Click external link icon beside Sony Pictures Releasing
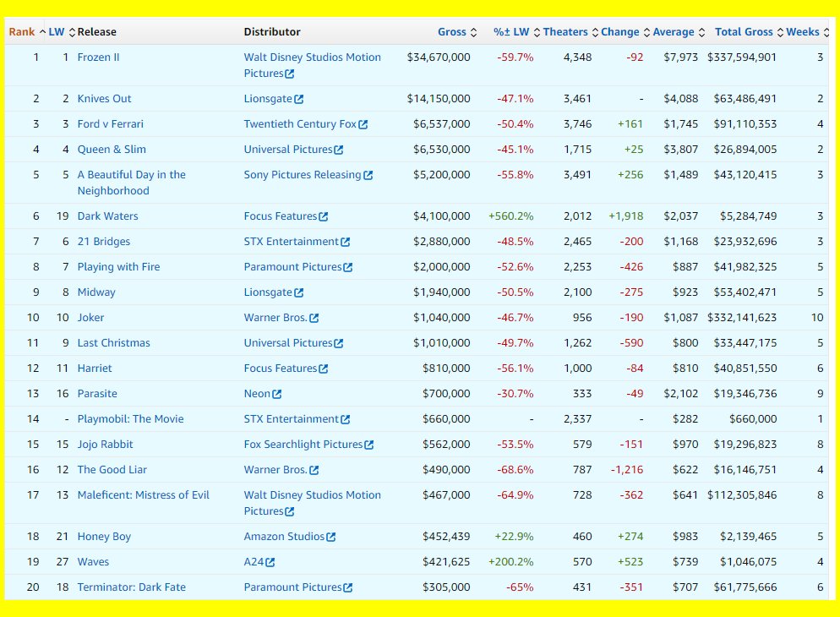The height and width of the screenshot is (617, 840). 368,175
